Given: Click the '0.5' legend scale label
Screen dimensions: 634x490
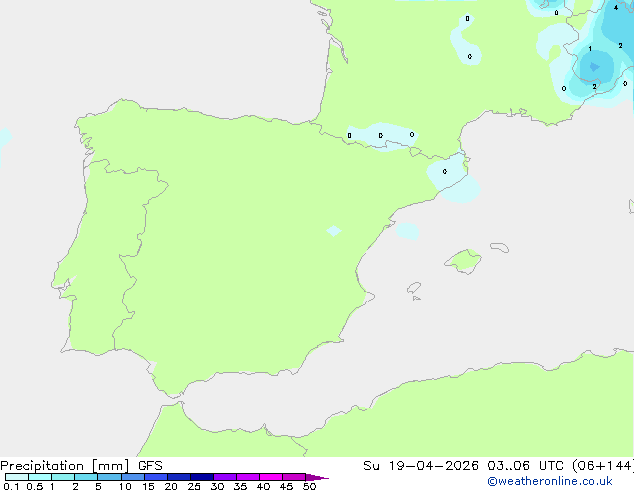Looking at the screenshot, I should tap(34, 486).
